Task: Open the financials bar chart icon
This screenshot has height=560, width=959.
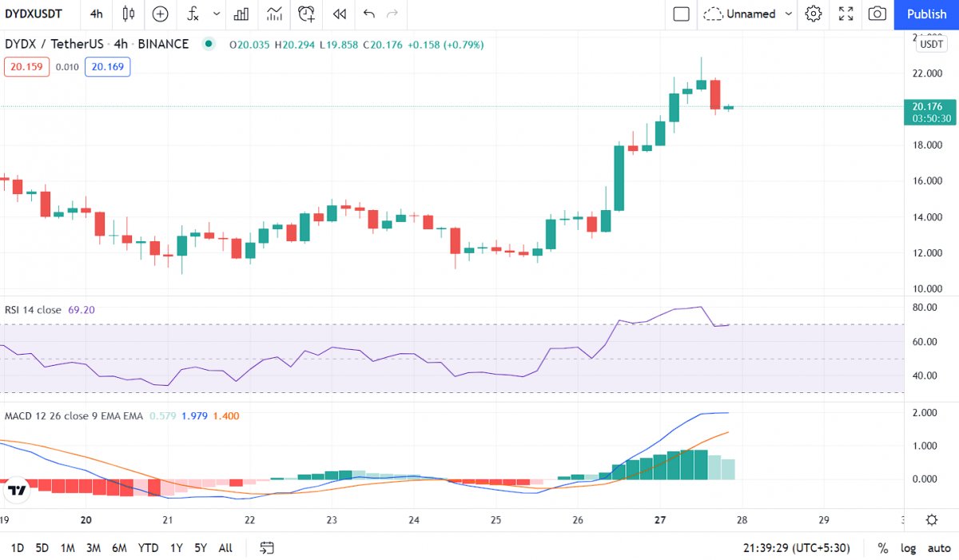Action: [241, 14]
